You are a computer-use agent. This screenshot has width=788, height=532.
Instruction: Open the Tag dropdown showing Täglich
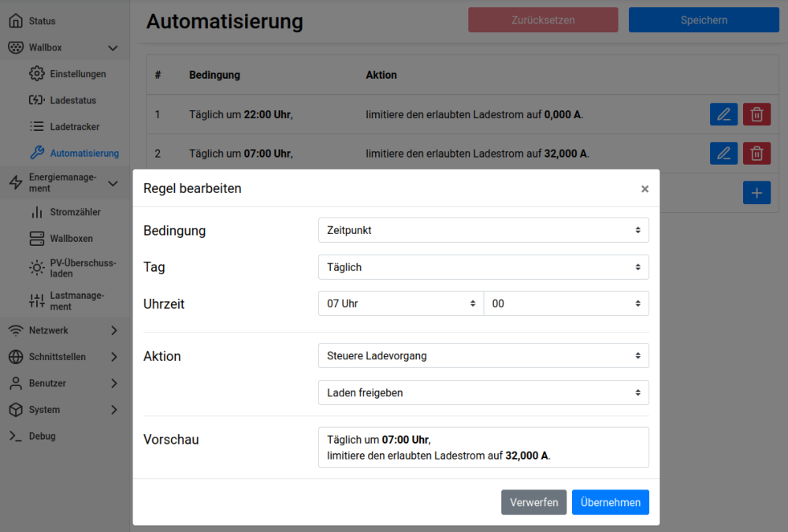(x=483, y=267)
